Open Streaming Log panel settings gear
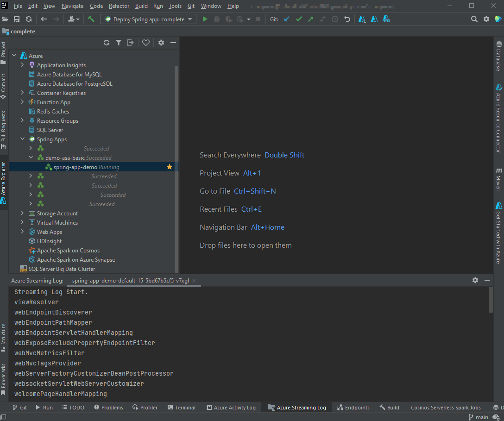 click(x=475, y=280)
